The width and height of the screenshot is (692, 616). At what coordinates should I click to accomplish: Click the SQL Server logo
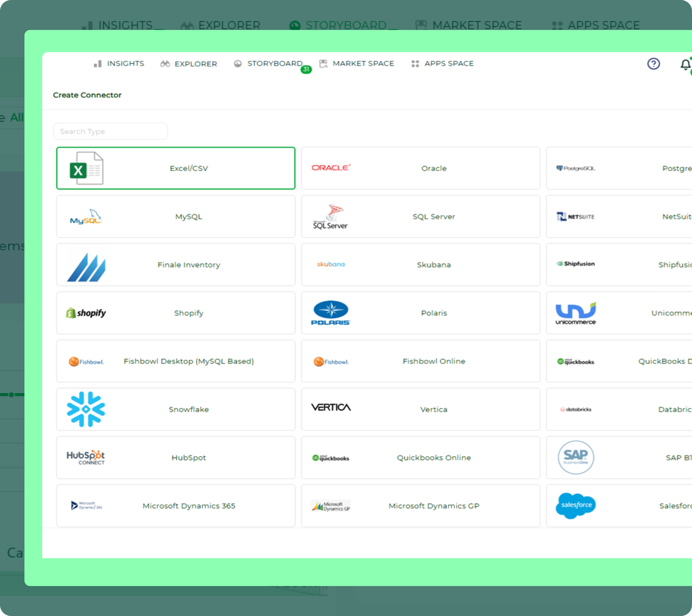[x=331, y=217]
